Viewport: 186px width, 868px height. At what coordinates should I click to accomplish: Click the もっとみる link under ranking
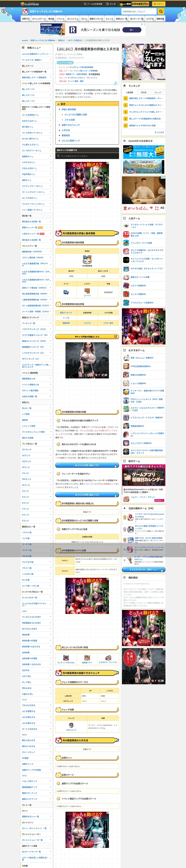coord(159,132)
